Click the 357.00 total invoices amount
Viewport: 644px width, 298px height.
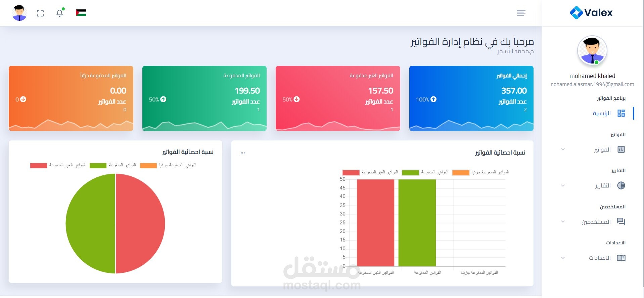514,91
